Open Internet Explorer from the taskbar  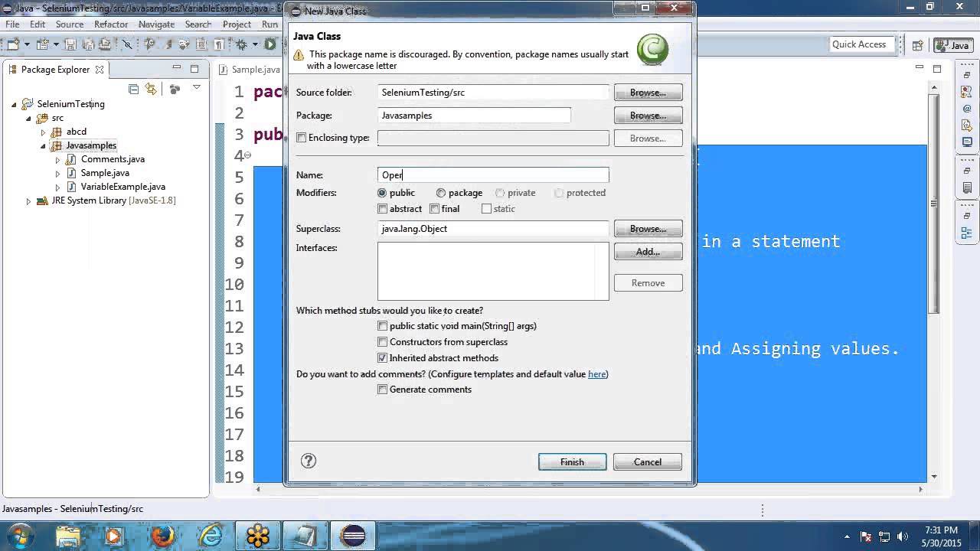(x=210, y=536)
